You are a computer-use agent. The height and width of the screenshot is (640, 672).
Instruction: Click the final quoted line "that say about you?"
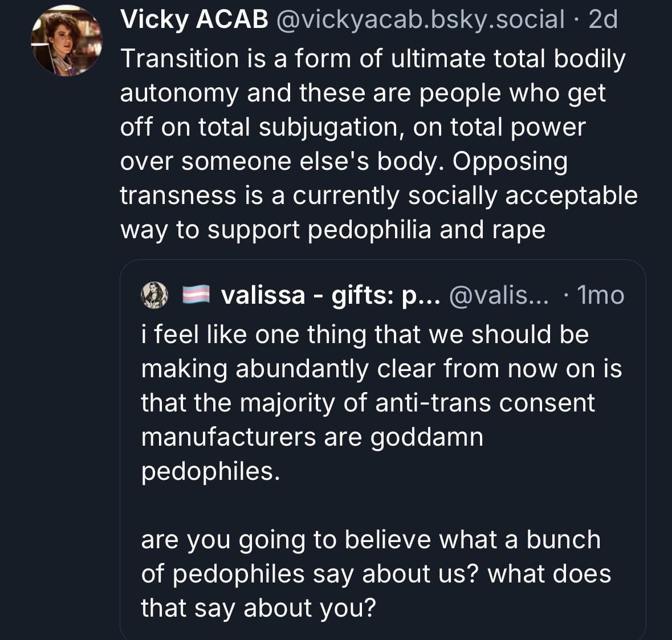(x=259, y=608)
